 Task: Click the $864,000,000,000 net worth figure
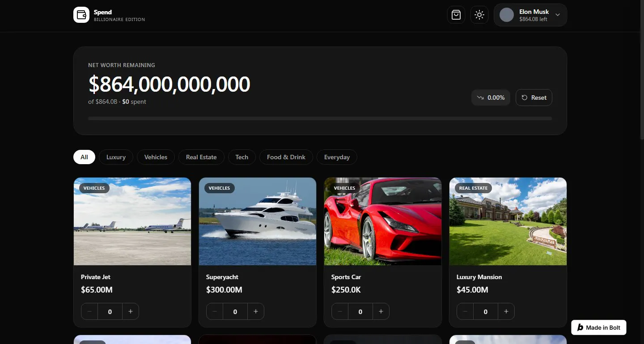tap(169, 84)
